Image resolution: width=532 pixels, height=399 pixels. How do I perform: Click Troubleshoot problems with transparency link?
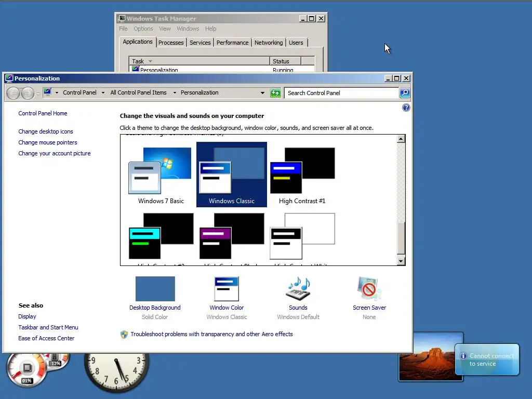pyautogui.click(x=212, y=334)
